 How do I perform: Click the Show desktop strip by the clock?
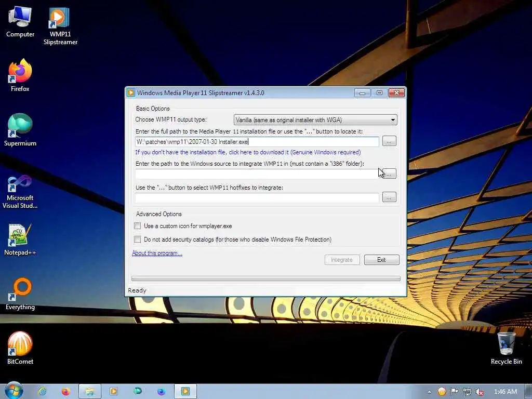pyautogui.click(x=528, y=392)
